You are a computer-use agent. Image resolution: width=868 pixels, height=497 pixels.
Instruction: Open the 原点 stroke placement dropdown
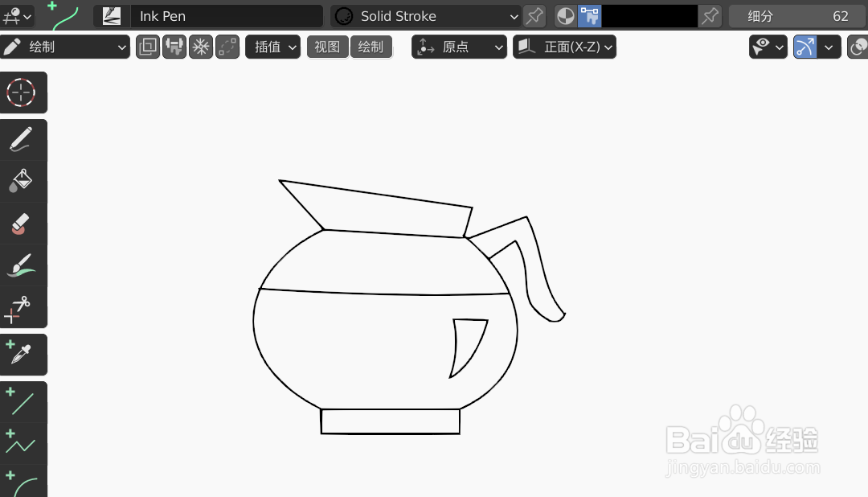click(459, 47)
